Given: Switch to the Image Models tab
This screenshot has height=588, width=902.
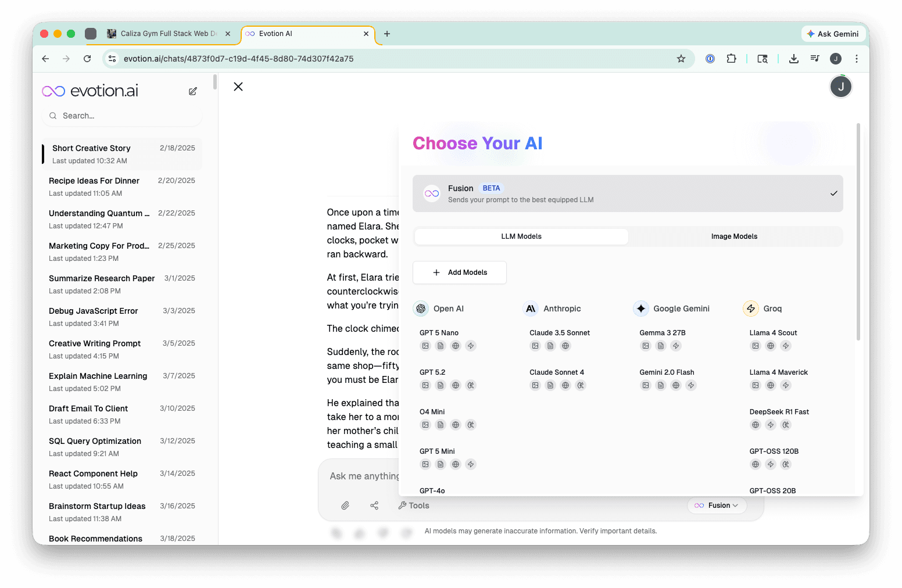Looking at the screenshot, I should 734,236.
